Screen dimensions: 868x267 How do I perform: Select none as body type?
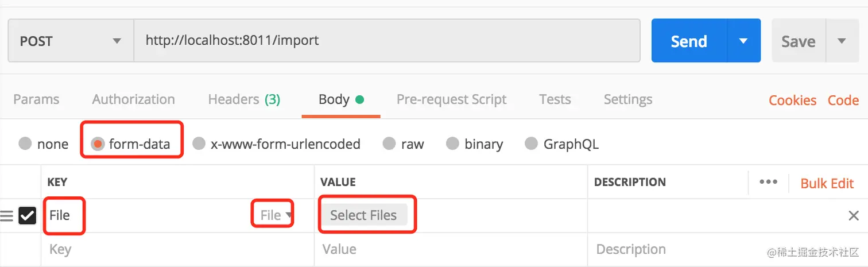tap(25, 144)
